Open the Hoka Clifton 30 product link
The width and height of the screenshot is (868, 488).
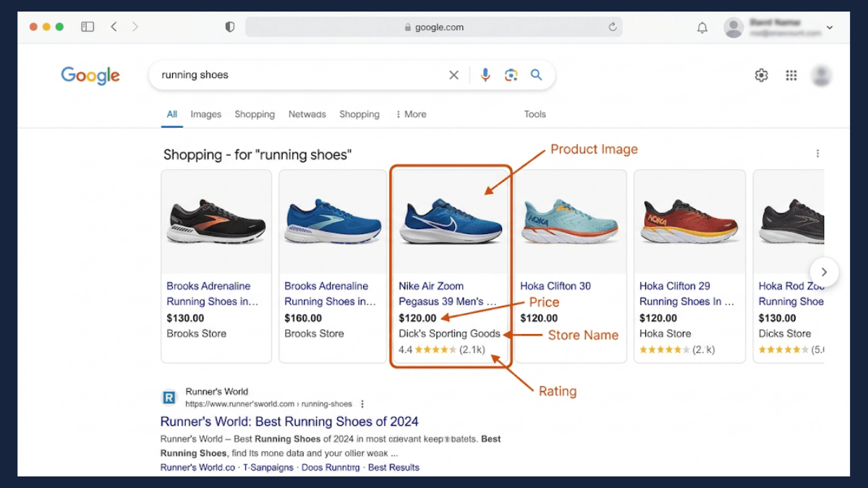556,286
